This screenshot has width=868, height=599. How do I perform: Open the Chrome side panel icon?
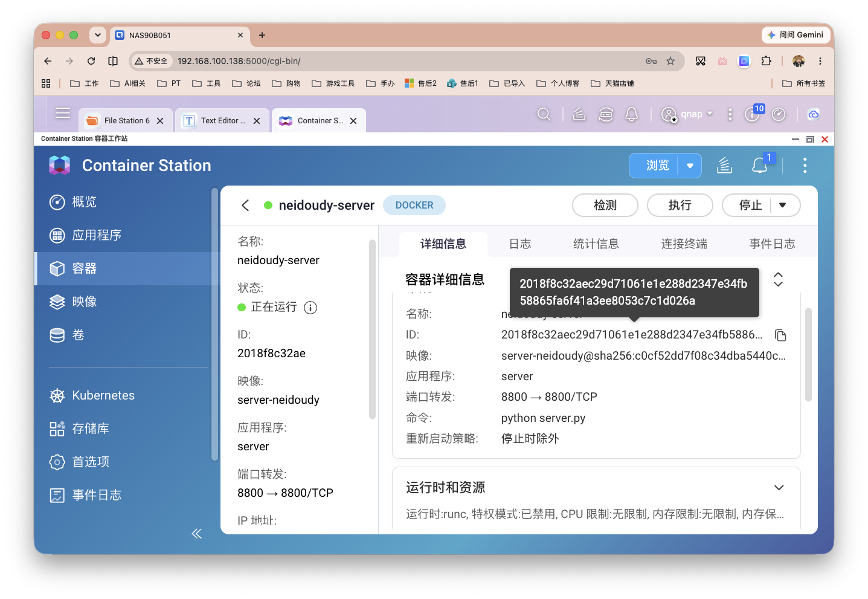pyautogui.click(x=113, y=61)
